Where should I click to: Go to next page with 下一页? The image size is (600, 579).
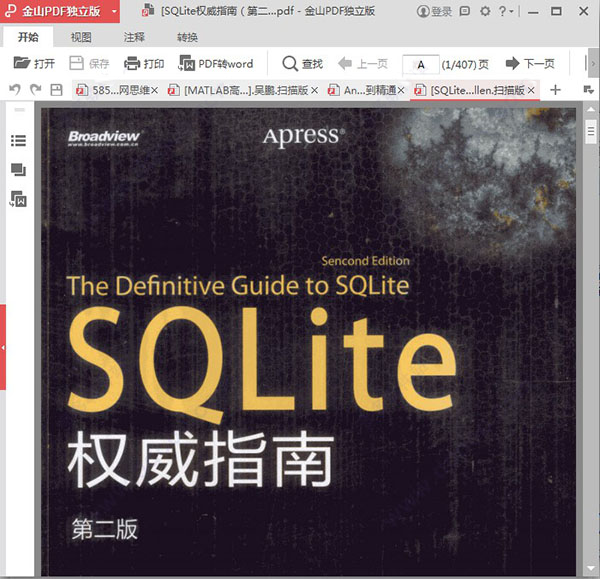530,64
